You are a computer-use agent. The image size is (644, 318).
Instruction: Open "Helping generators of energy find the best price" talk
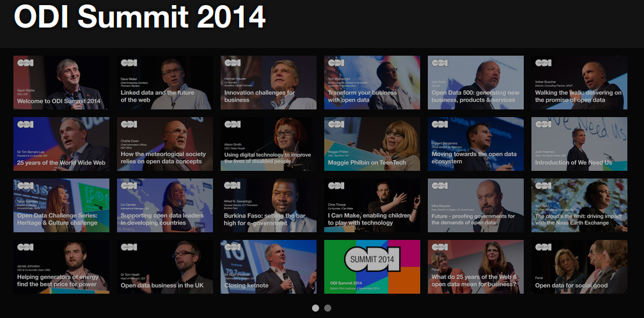coord(61,267)
